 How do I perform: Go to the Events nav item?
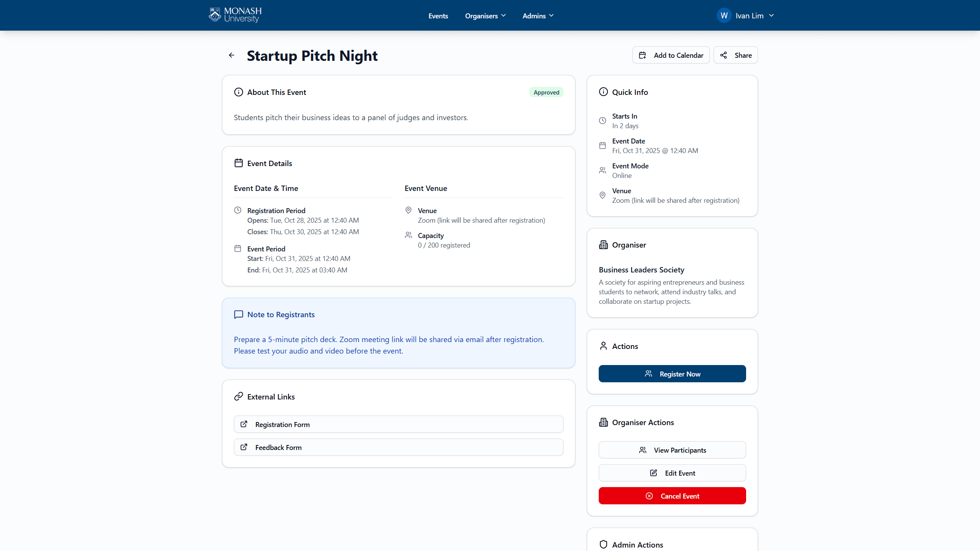pos(438,16)
